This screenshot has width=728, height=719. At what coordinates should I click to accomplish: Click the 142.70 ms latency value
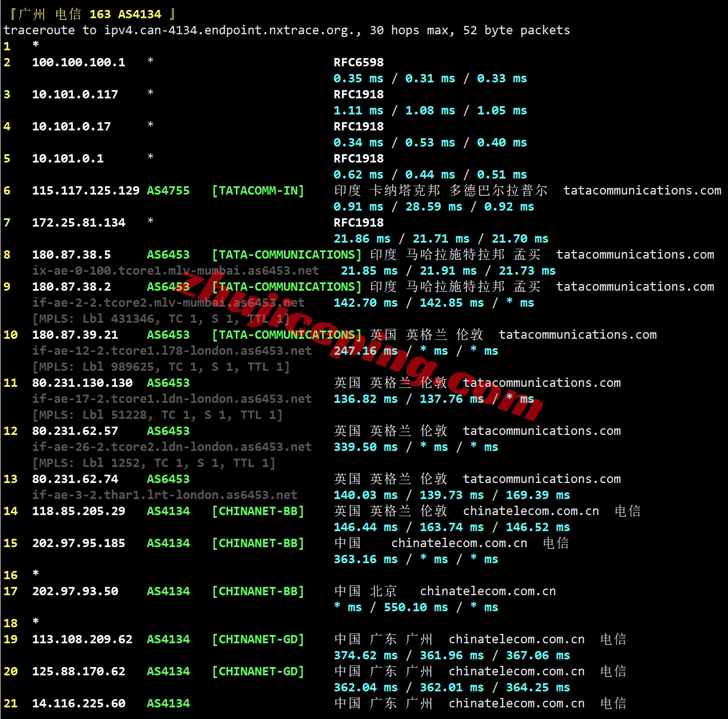366,303
